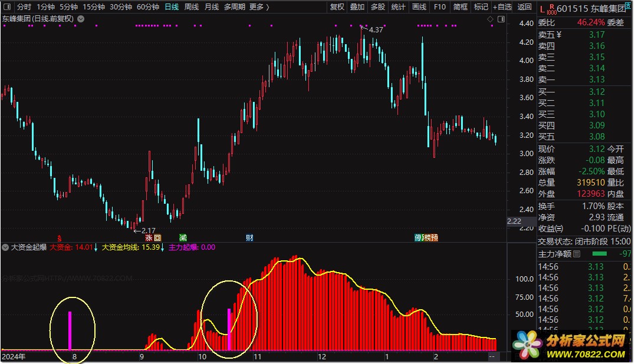Click the 复权 adjustment button

click(x=337, y=7)
